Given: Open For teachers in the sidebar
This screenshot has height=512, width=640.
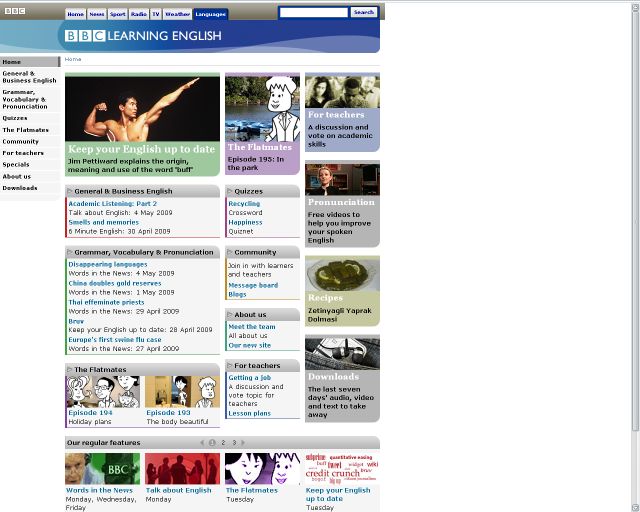Looking at the screenshot, I should point(30,153).
